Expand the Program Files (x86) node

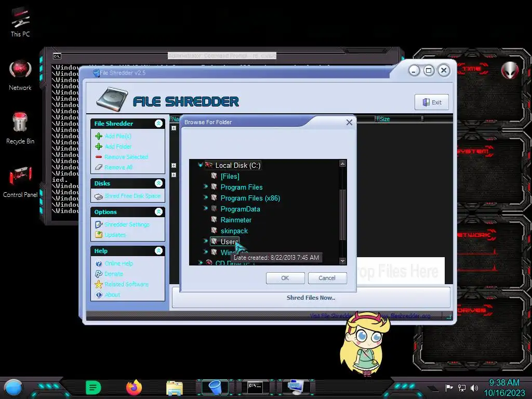(205, 197)
